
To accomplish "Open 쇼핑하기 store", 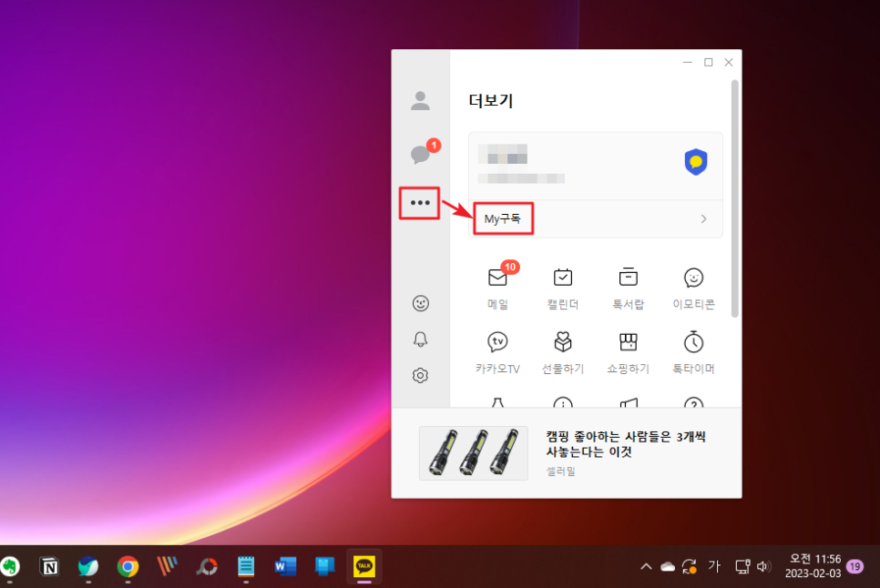I will (628, 353).
